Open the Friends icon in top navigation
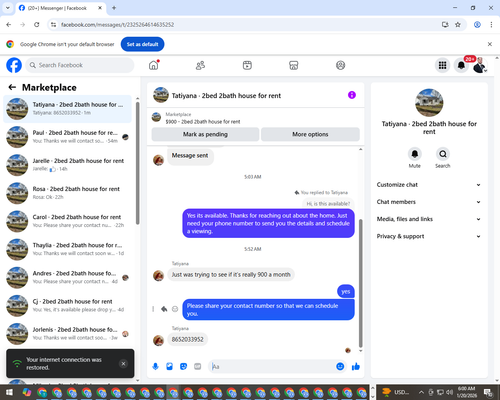Viewport: 500px width, 400px height. click(200, 65)
